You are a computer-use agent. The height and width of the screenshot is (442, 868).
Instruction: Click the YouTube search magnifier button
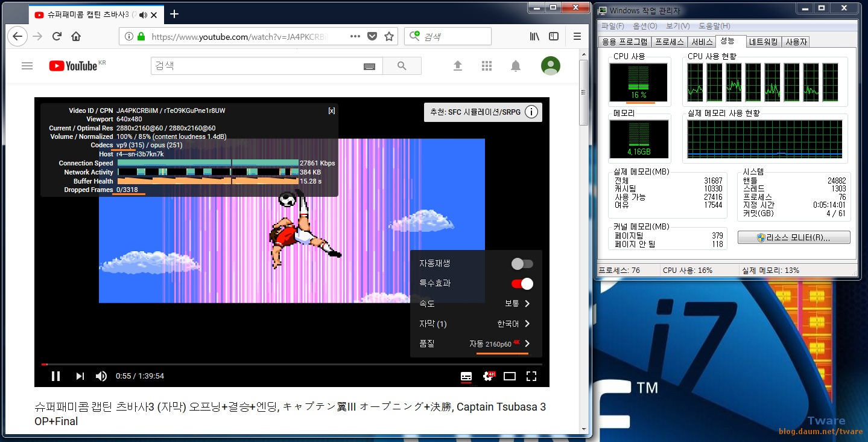tap(402, 66)
